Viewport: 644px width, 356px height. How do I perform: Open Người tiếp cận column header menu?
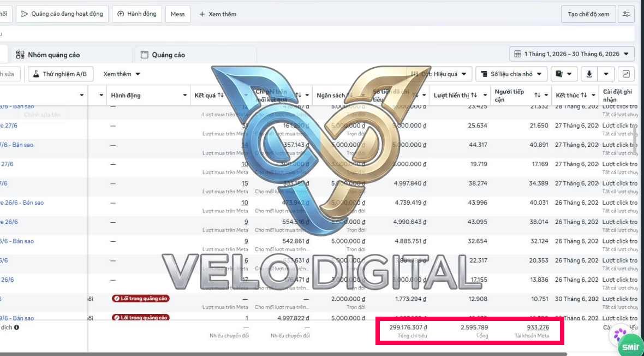pos(546,96)
